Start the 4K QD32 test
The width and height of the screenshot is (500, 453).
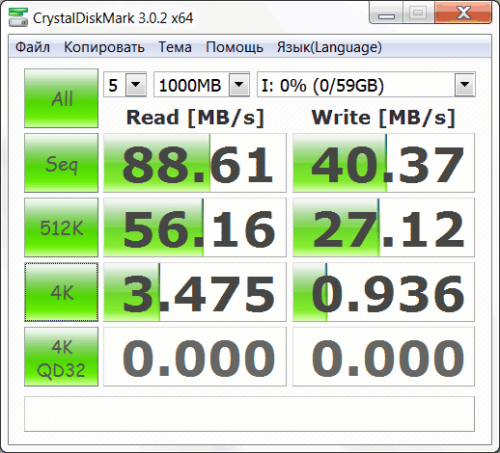pyautogui.click(x=61, y=357)
